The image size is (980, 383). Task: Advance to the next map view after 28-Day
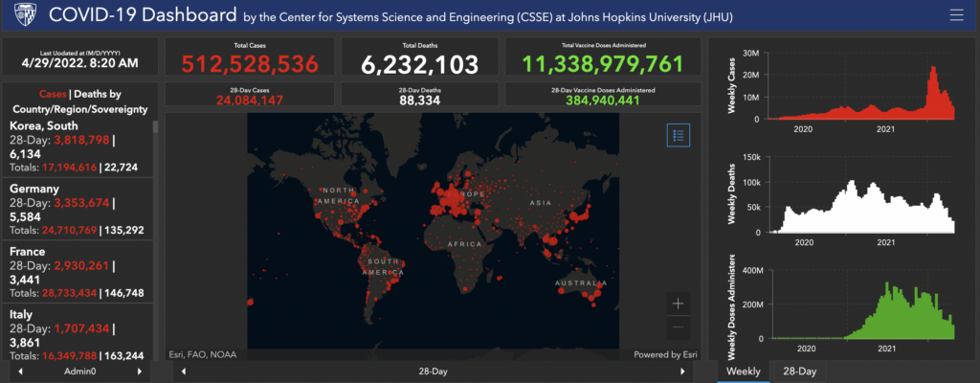(x=682, y=371)
